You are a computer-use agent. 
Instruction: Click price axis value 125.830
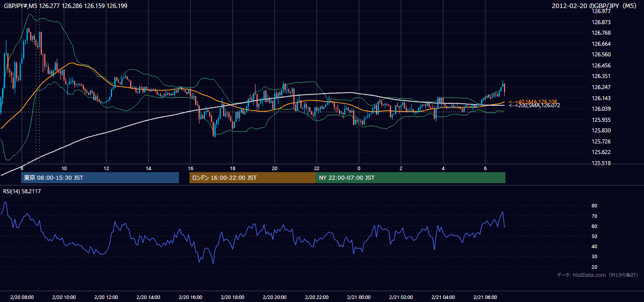pyautogui.click(x=601, y=130)
